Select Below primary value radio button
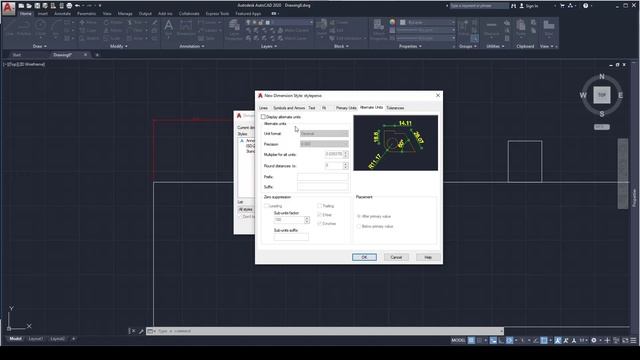The image size is (640, 360). 359,226
